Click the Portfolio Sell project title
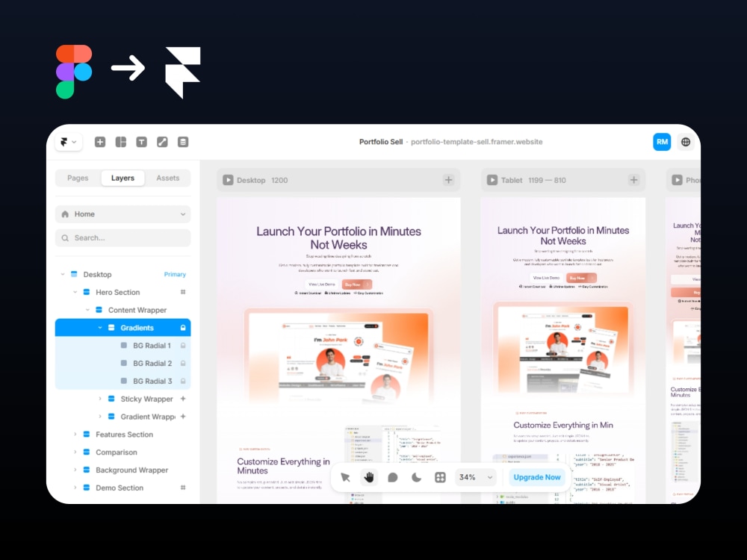Screen dimensions: 747x560 point(381,142)
